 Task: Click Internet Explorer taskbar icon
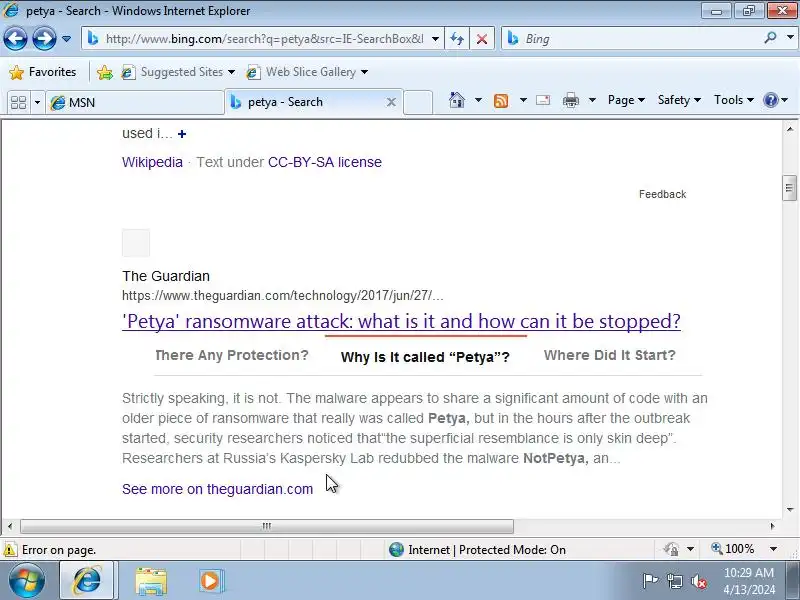88,581
